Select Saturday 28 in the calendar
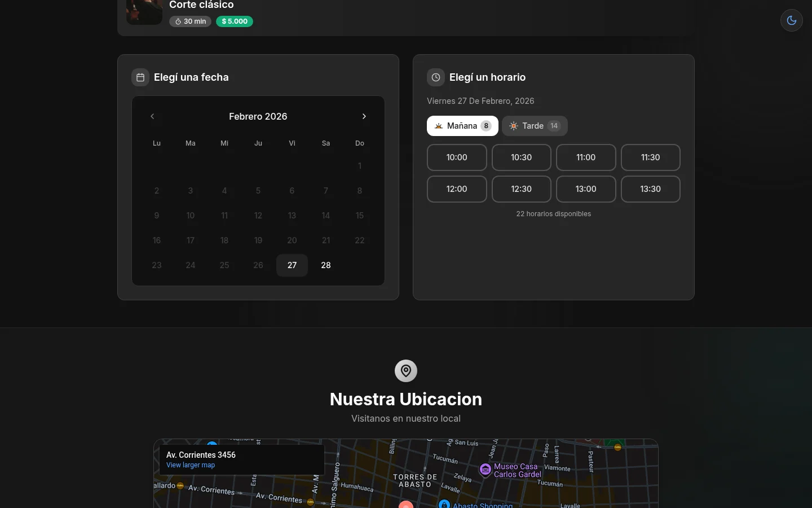The width and height of the screenshot is (812, 508). point(326,265)
